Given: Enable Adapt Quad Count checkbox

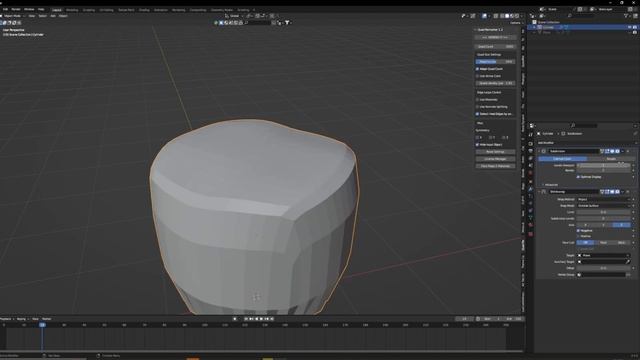Looking at the screenshot, I should pos(477,69).
